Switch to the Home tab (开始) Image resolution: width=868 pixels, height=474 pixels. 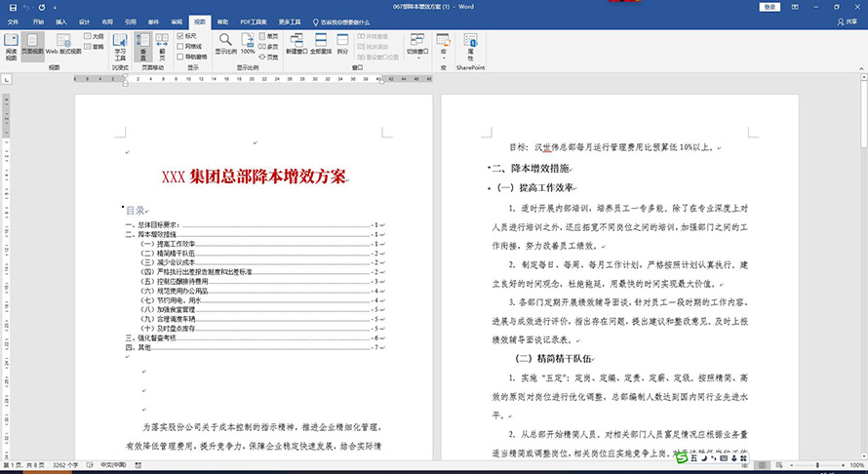pos(38,22)
